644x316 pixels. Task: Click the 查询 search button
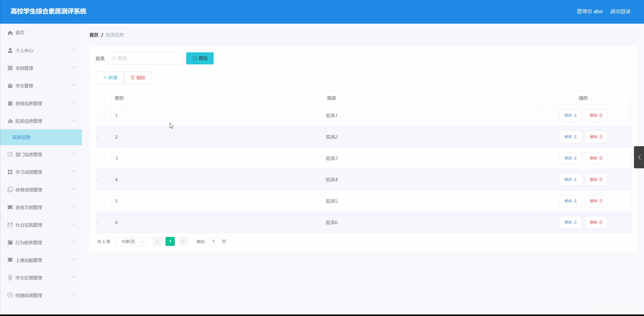[x=200, y=58]
